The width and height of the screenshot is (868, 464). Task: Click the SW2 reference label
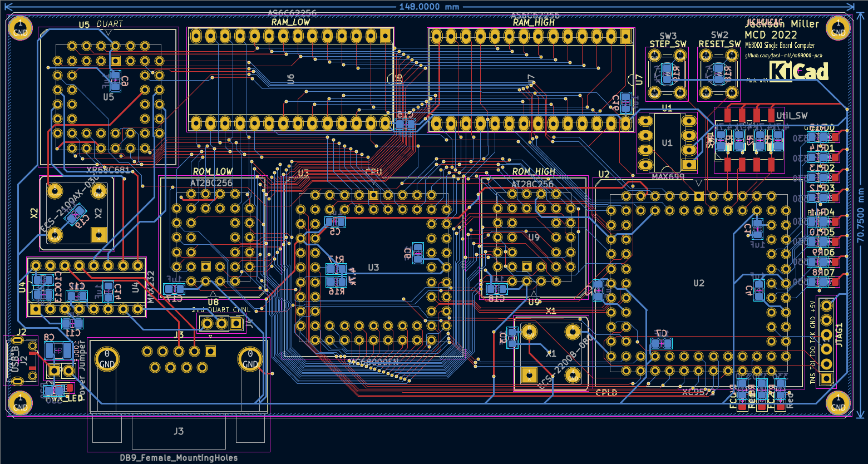click(x=719, y=36)
